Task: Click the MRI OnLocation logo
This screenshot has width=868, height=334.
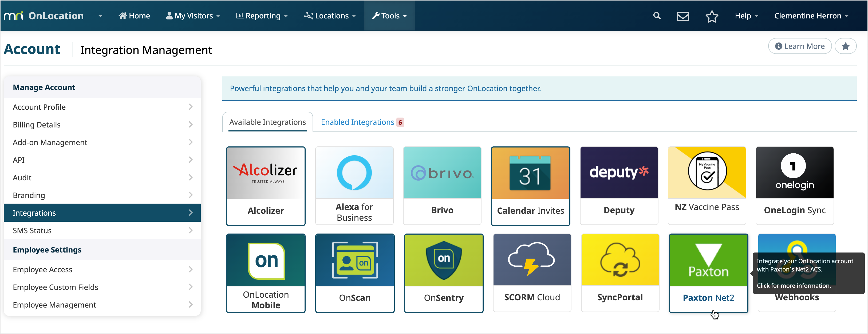Action: click(x=44, y=16)
